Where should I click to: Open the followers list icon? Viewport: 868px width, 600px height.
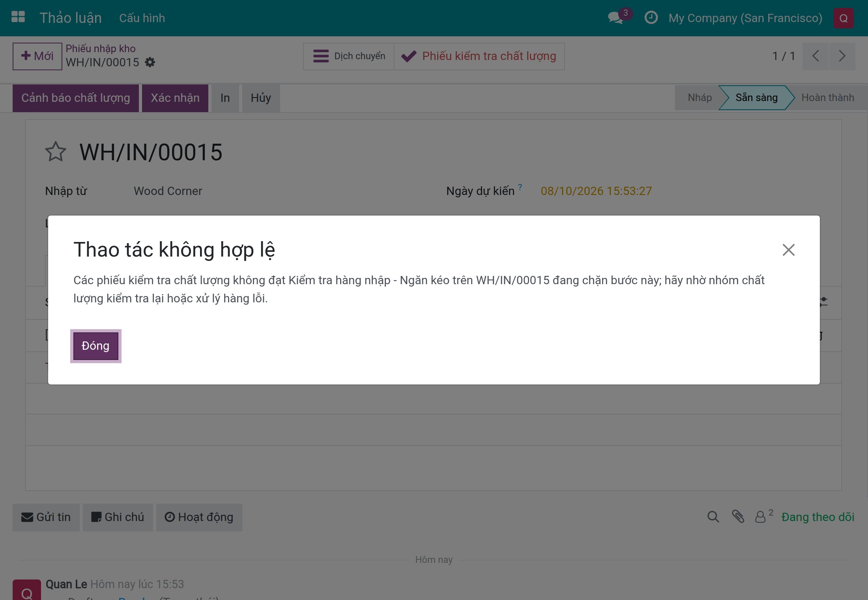(763, 516)
